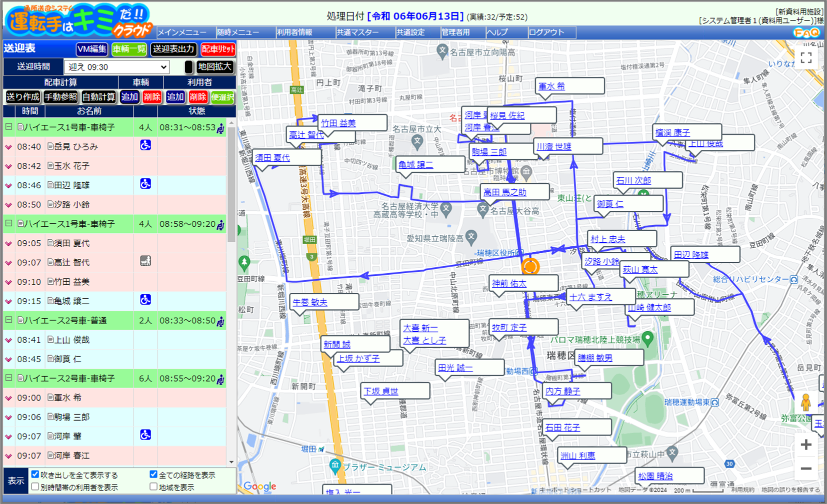
Task: Toggle 吹き出しを全て表示する checkbox
Action: click(35, 474)
